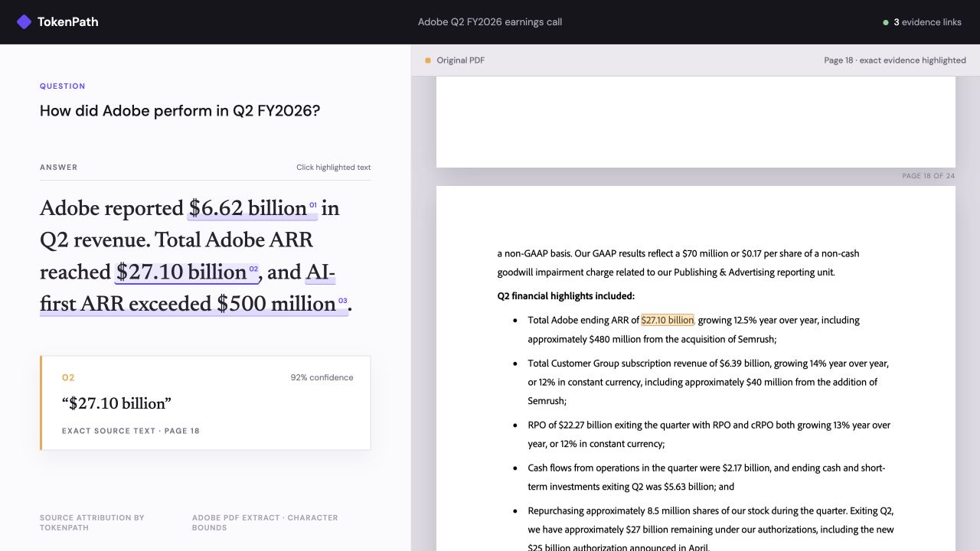Click the Total Customer Group subscription revenue bullet
Screen dimensions: 980x551
pyautogui.click(x=708, y=382)
